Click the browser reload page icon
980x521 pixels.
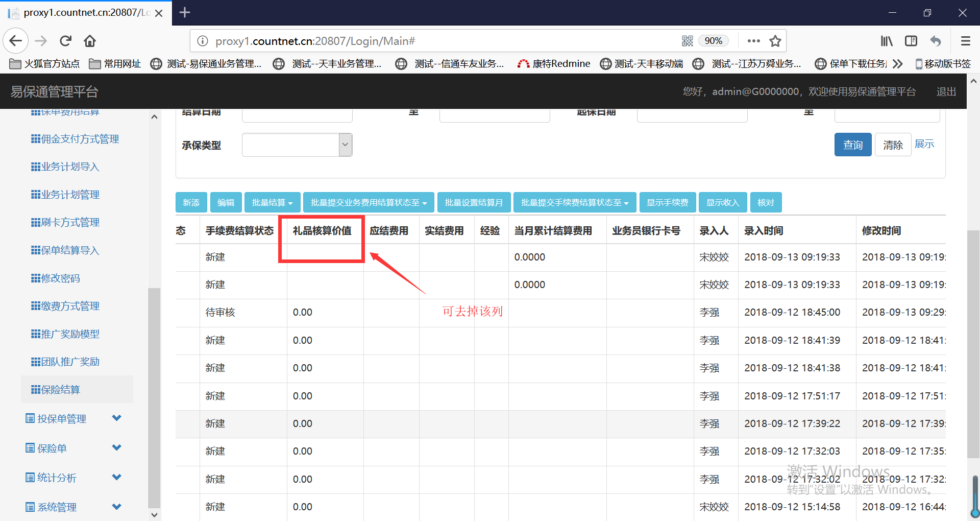(x=65, y=41)
